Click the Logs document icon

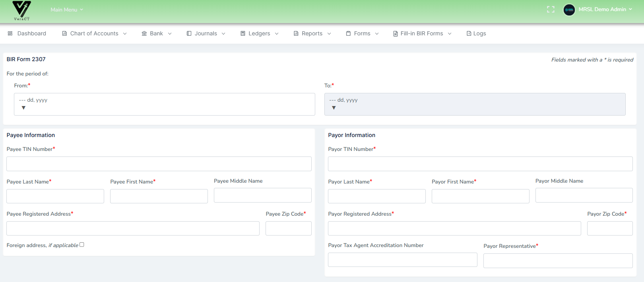pyautogui.click(x=469, y=33)
